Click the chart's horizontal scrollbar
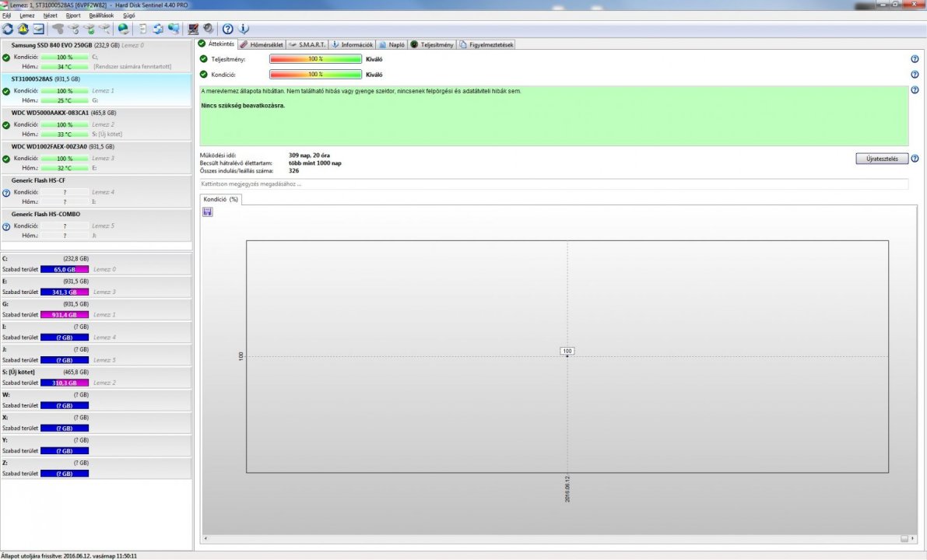This screenshot has width=927, height=560. pos(560,539)
